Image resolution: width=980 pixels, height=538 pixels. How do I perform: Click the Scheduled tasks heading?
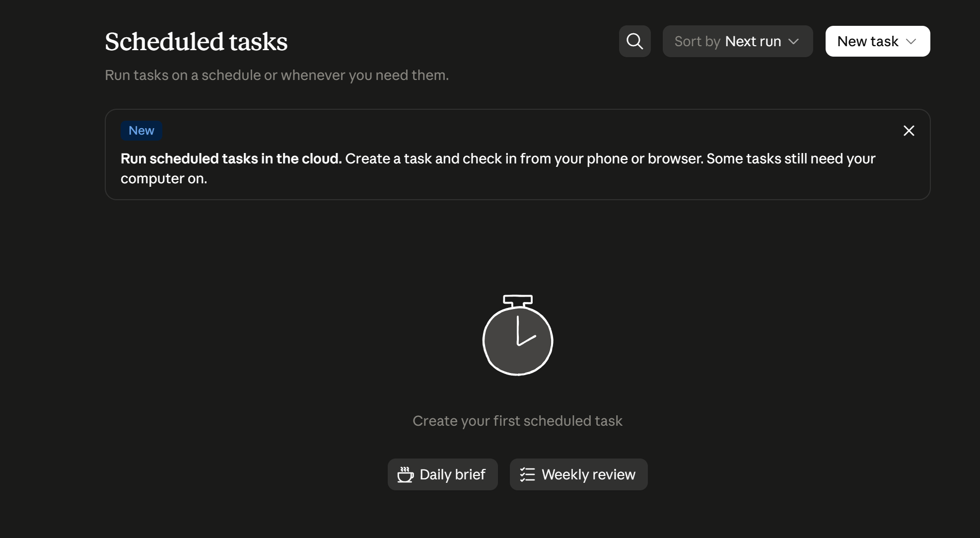[196, 41]
